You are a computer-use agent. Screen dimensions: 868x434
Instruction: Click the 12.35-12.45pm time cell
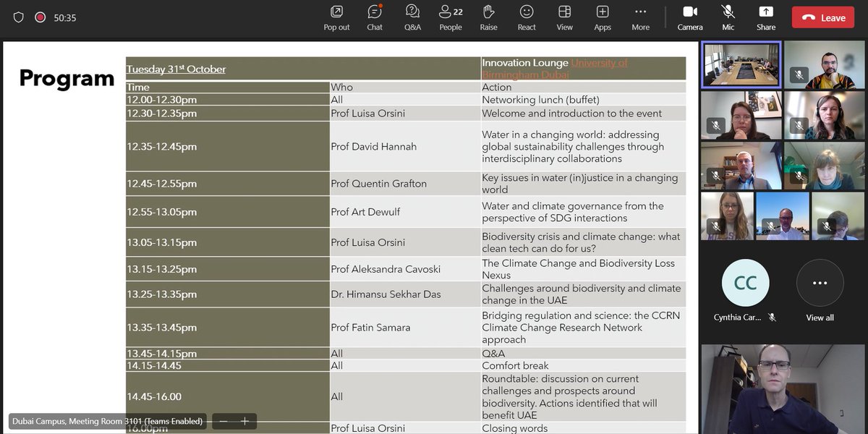tap(228, 146)
